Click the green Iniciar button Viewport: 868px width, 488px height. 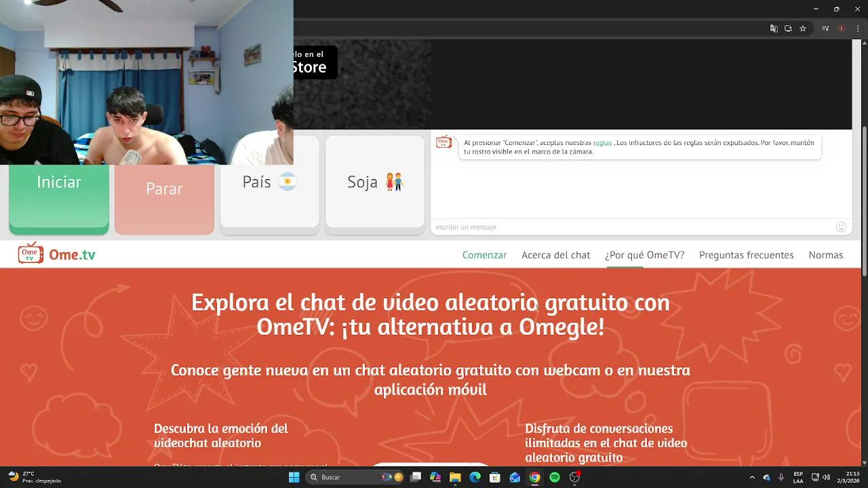click(59, 199)
